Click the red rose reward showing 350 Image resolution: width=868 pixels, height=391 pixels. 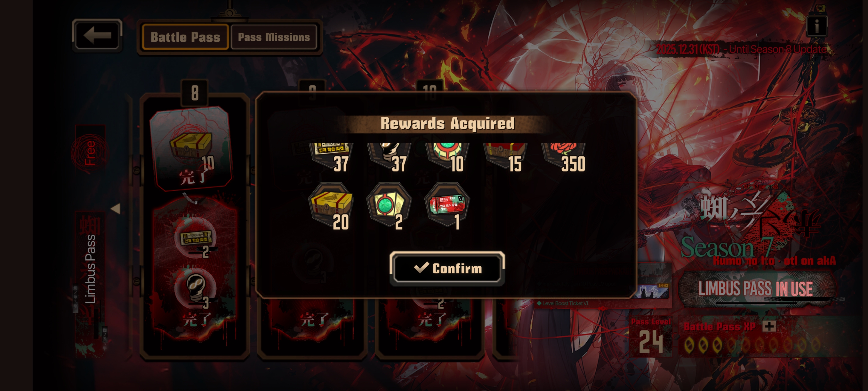(563, 158)
